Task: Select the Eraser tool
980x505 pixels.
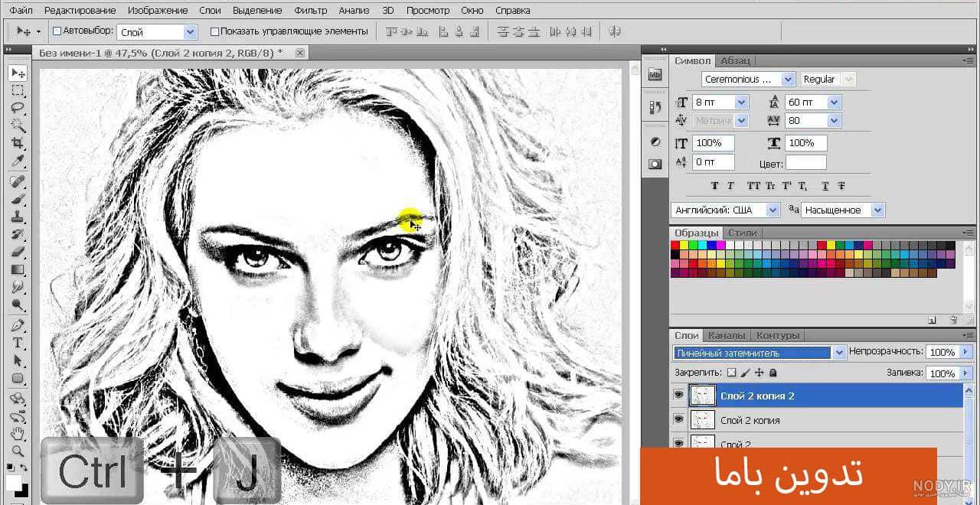Action: (x=17, y=252)
